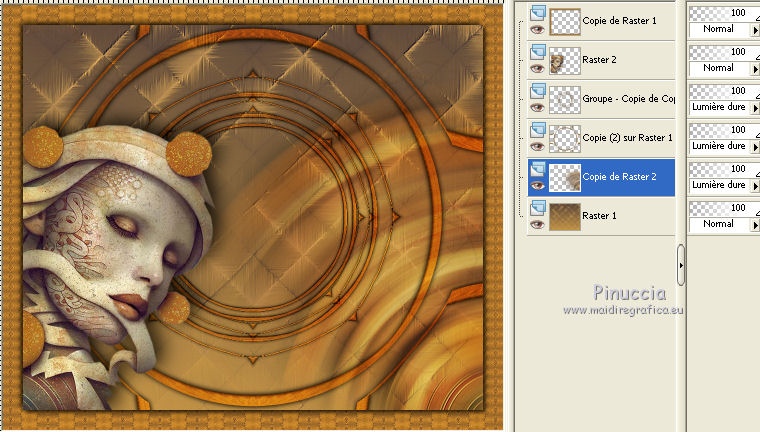Open blend mode dropdown of Copie de Raster 2
This screenshot has width=760, height=432.
(724, 185)
